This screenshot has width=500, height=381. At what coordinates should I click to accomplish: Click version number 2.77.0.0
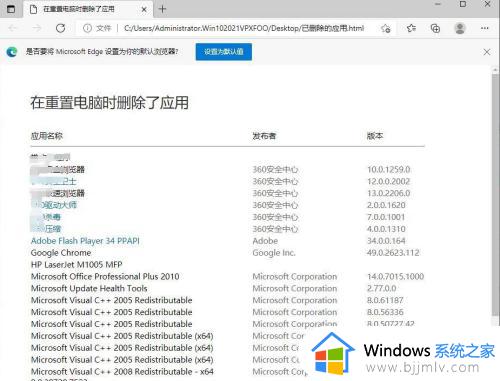[382, 288]
